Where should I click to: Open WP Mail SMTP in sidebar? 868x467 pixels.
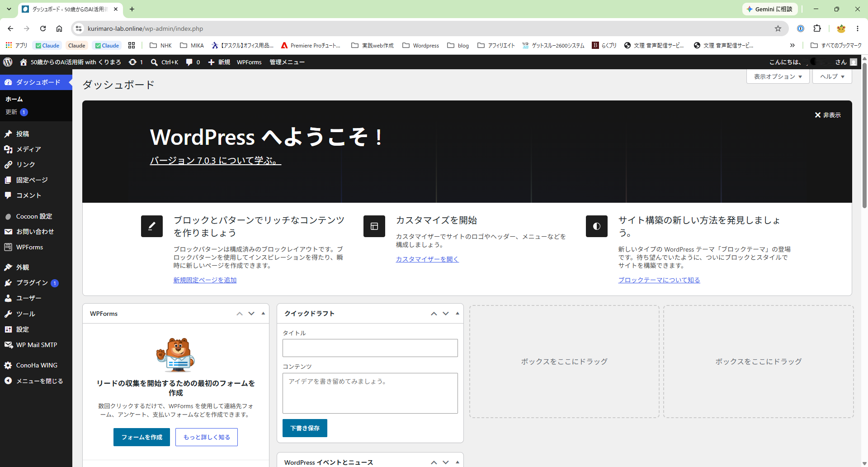36,345
